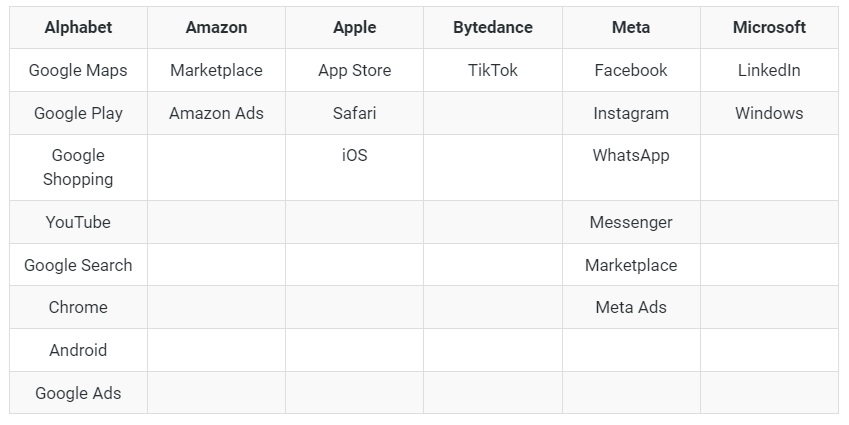Screen dimensions: 849x425
Task: Click the WhatsApp cell
Action: tap(630, 156)
